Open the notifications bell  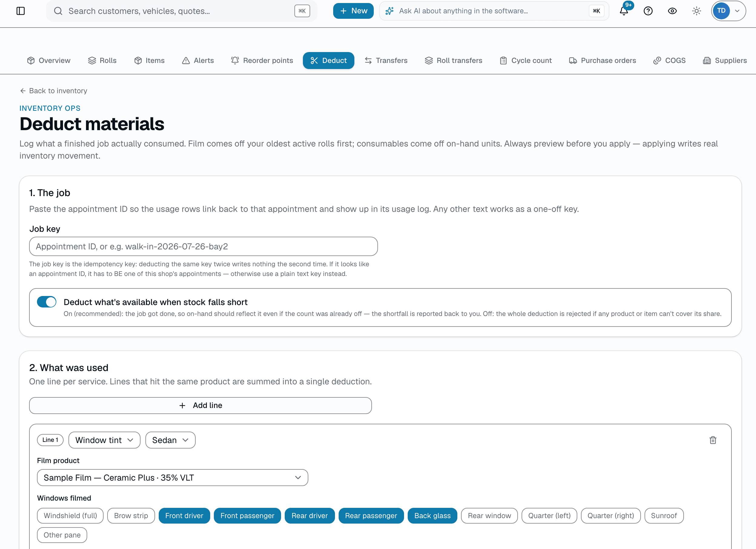point(624,11)
